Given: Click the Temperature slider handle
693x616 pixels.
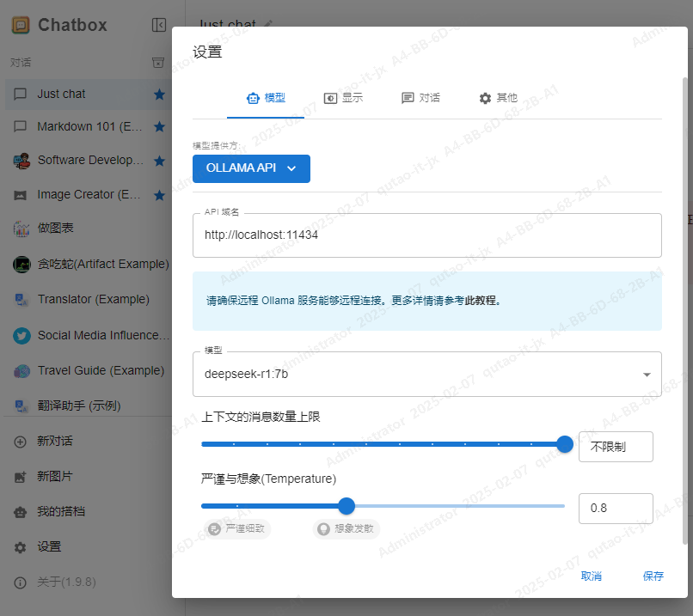Looking at the screenshot, I should pyautogui.click(x=347, y=506).
